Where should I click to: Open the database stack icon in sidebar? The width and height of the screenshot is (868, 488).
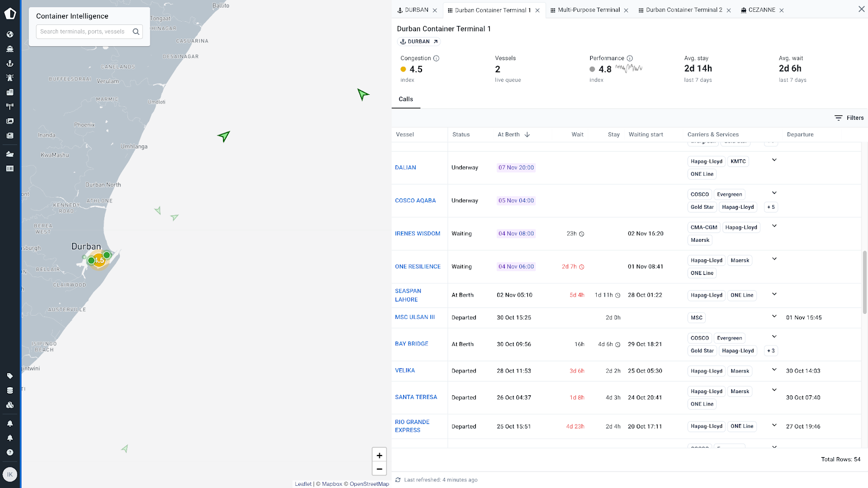coord(10,390)
